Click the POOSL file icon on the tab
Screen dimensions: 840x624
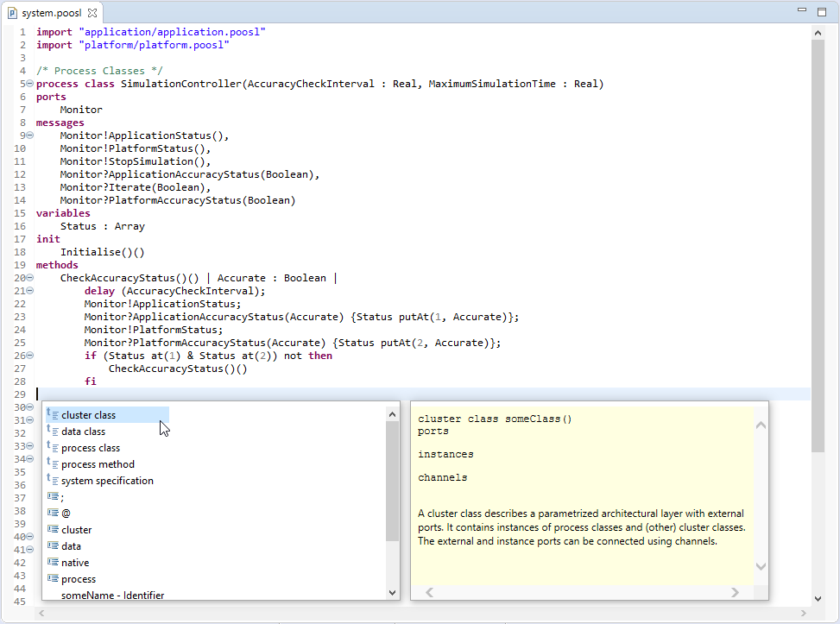12,13
